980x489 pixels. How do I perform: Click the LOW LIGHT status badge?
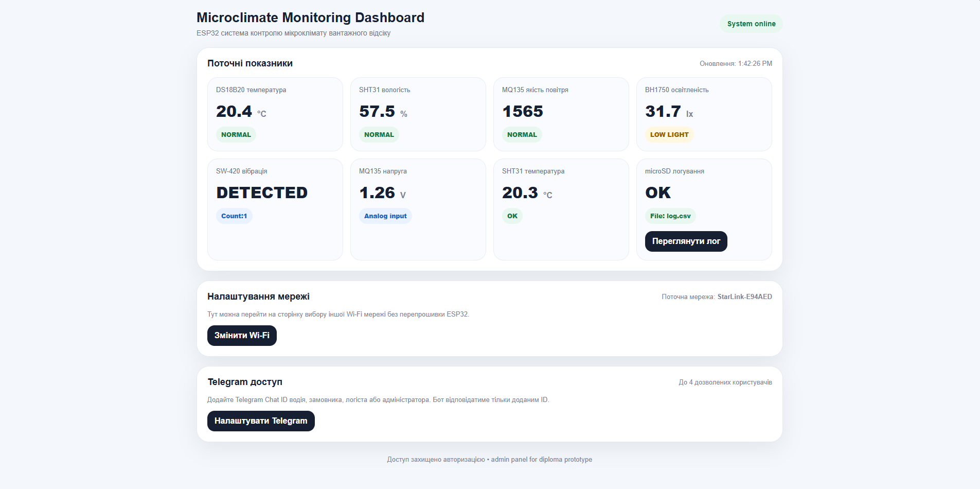(x=669, y=135)
